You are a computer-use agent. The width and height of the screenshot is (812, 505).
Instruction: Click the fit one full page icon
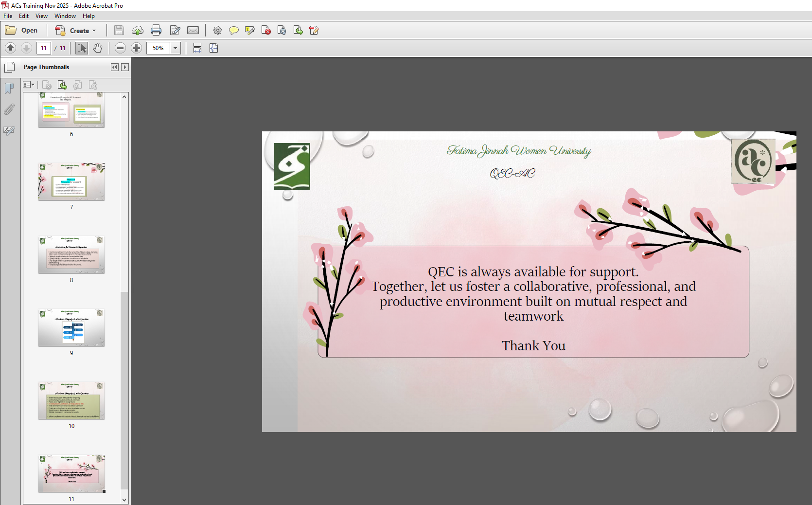(x=213, y=48)
